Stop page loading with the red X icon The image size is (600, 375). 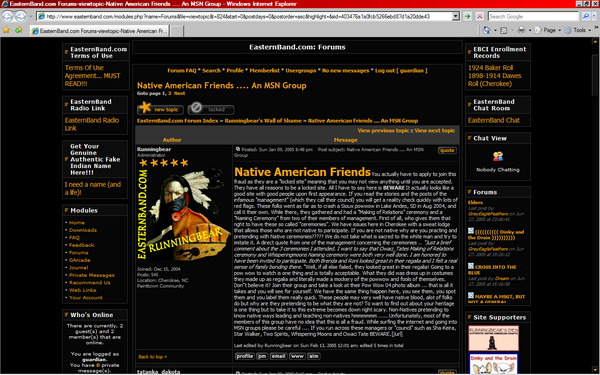(x=479, y=16)
